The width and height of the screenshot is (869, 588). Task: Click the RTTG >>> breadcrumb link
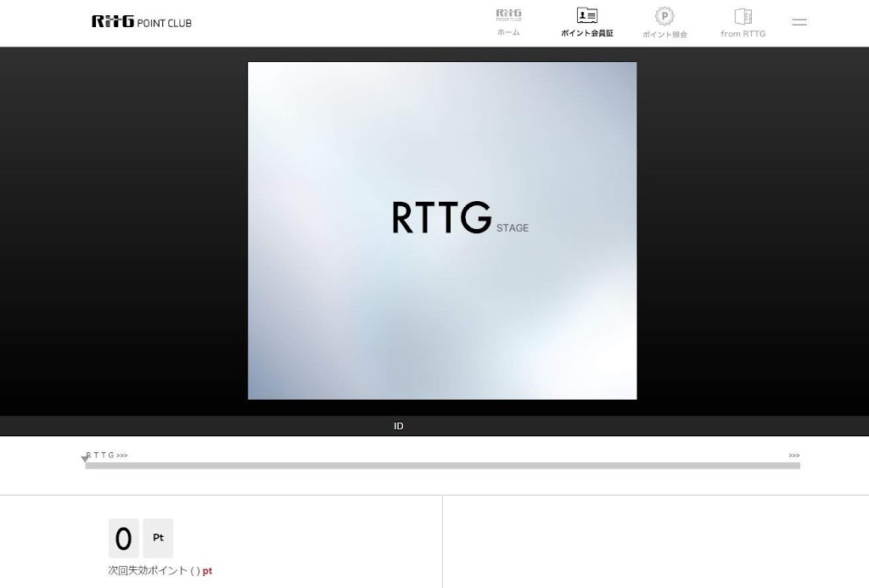coord(104,455)
